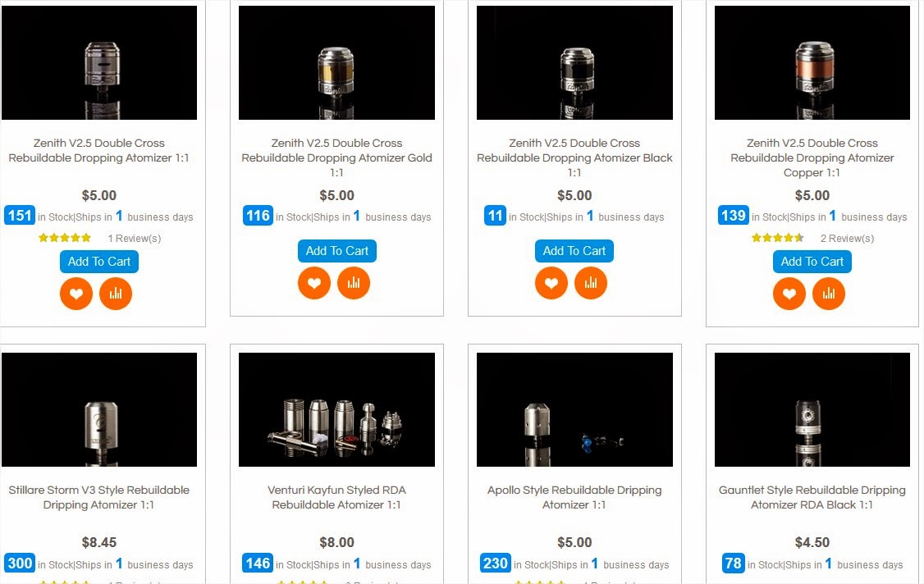
Task: Add Zenith Gold atomizer to cart
Action: click(x=337, y=251)
